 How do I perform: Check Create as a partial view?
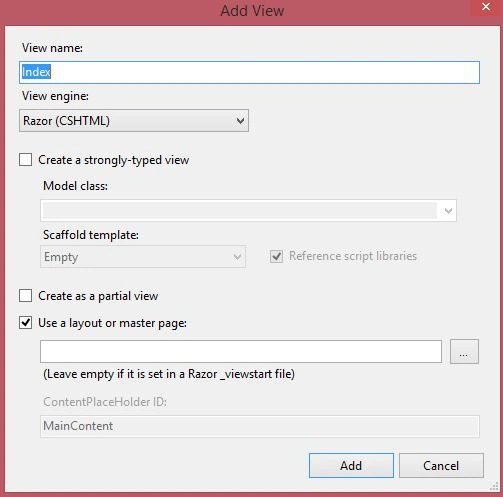pos(26,296)
